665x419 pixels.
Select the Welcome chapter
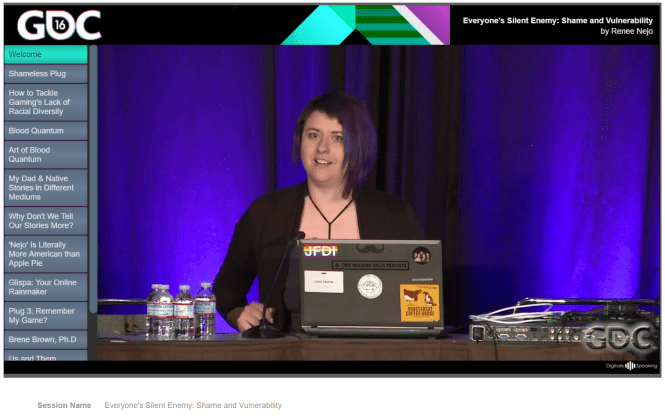pyautogui.click(x=46, y=54)
